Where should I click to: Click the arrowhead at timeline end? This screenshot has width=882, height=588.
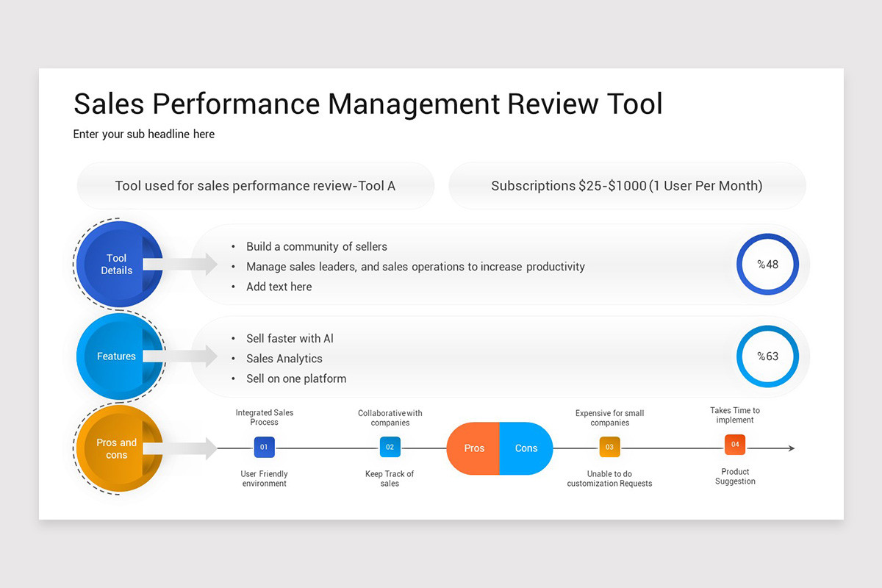tap(791, 448)
